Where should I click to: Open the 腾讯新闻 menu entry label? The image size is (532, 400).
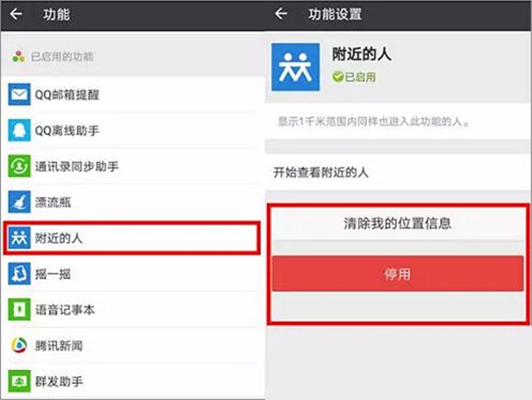[65, 345]
